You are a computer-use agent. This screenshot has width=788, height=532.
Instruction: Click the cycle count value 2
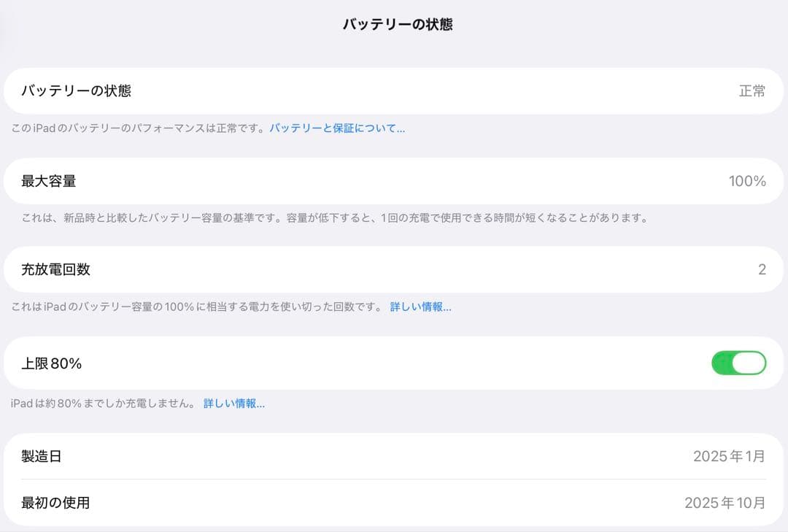[x=762, y=270]
